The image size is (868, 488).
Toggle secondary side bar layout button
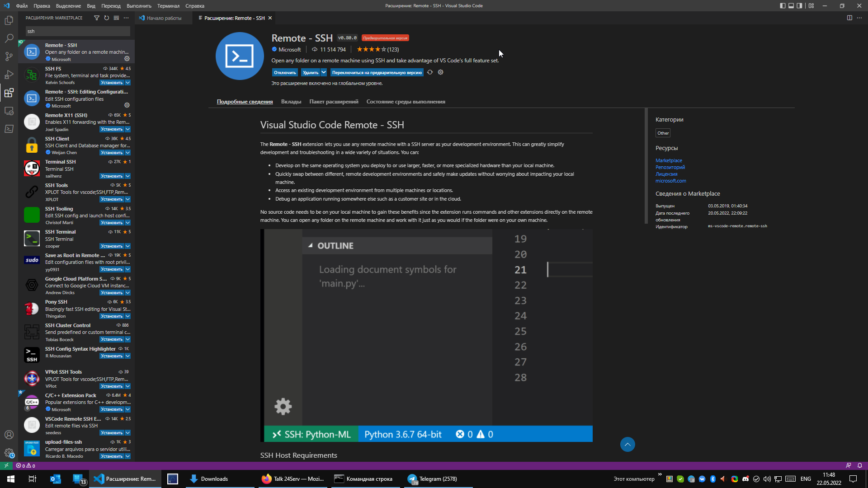[799, 6]
